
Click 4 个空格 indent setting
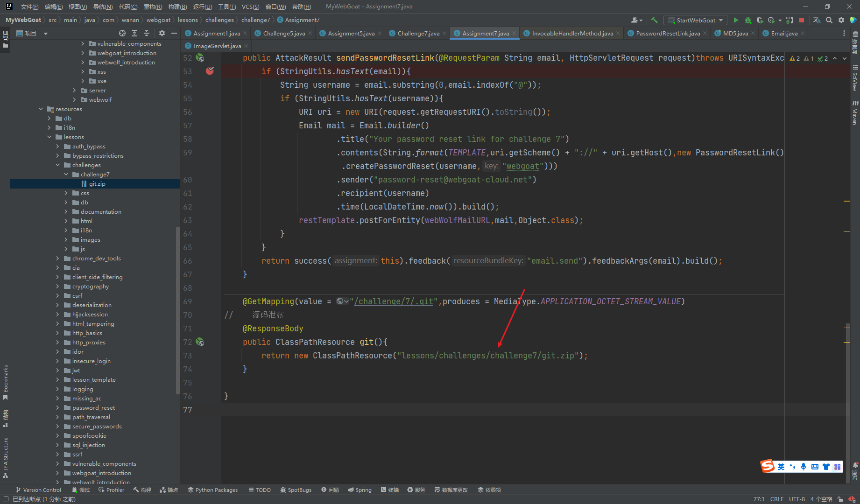[821, 499]
